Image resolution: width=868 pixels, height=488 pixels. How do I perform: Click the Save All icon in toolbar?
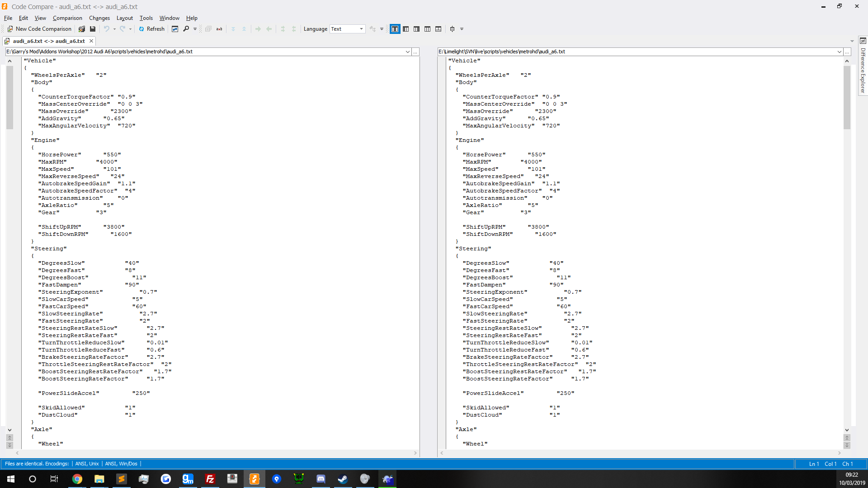pos(82,29)
